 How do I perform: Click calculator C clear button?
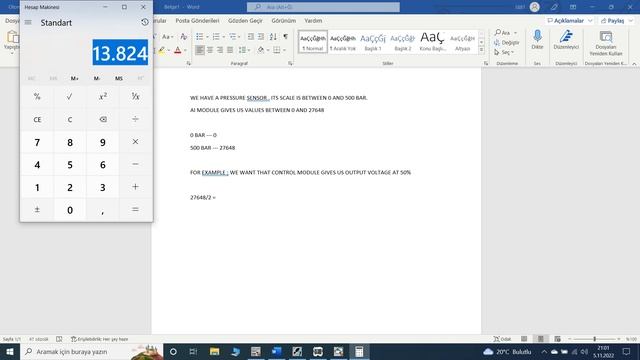tap(70, 119)
